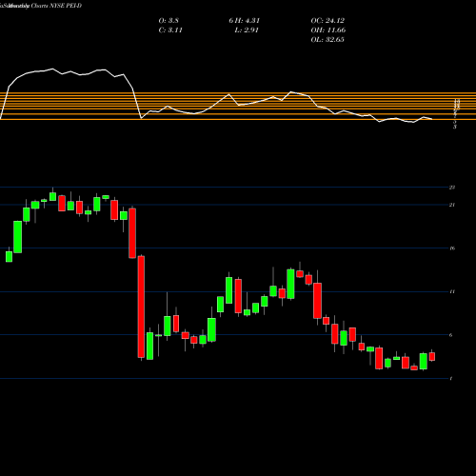Select the 'H: 4.31' high value
This screenshot has width=476, height=476.
[x=248, y=21]
